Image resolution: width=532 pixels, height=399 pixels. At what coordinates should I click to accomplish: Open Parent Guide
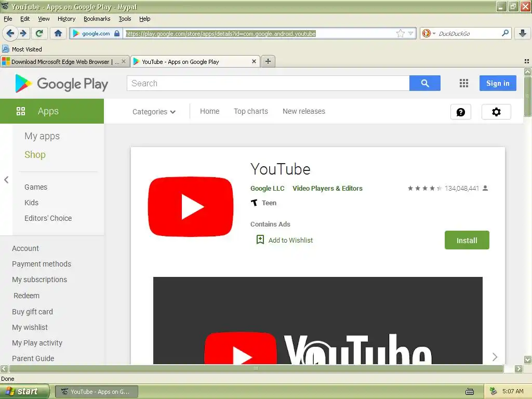click(33, 358)
